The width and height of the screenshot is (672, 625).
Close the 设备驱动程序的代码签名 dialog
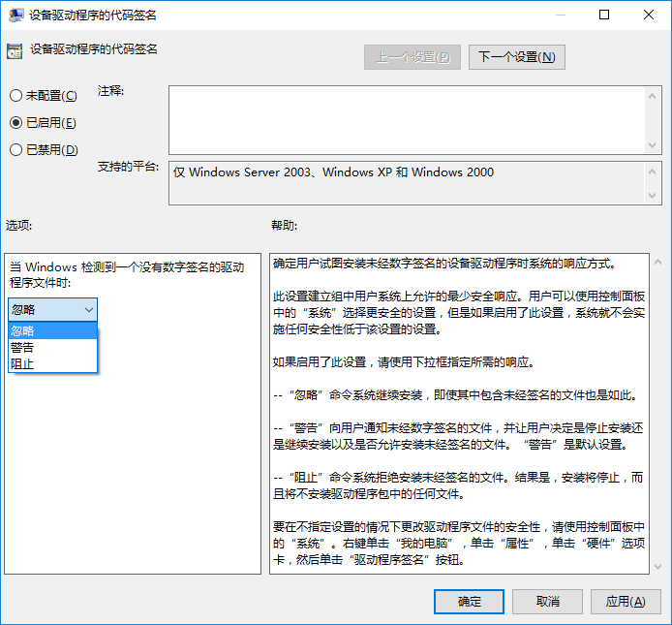pos(649,15)
